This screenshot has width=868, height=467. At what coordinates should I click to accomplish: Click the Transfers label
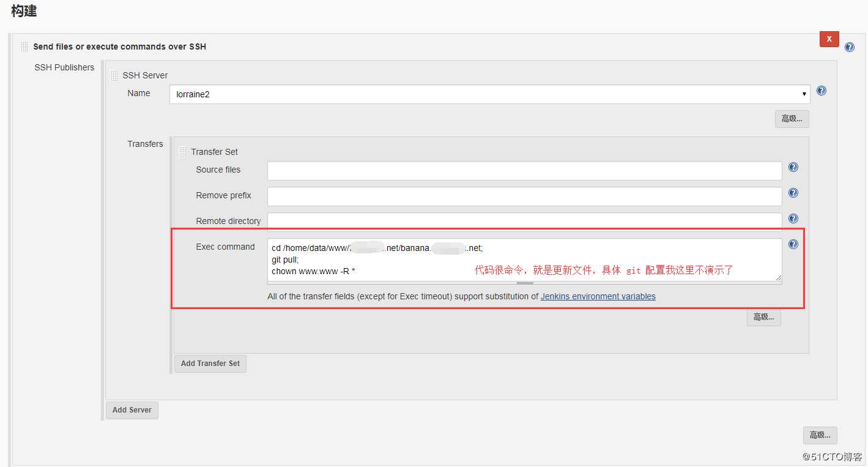[145, 144]
